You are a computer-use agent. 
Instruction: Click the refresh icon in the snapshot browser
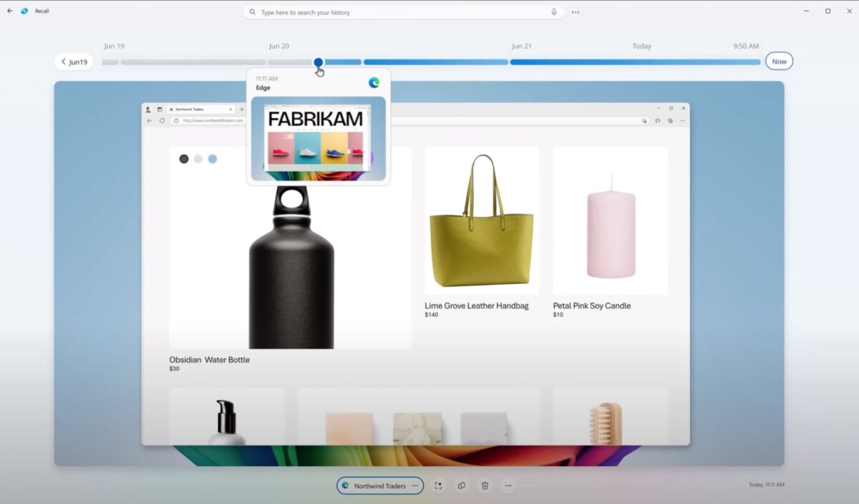click(x=162, y=120)
